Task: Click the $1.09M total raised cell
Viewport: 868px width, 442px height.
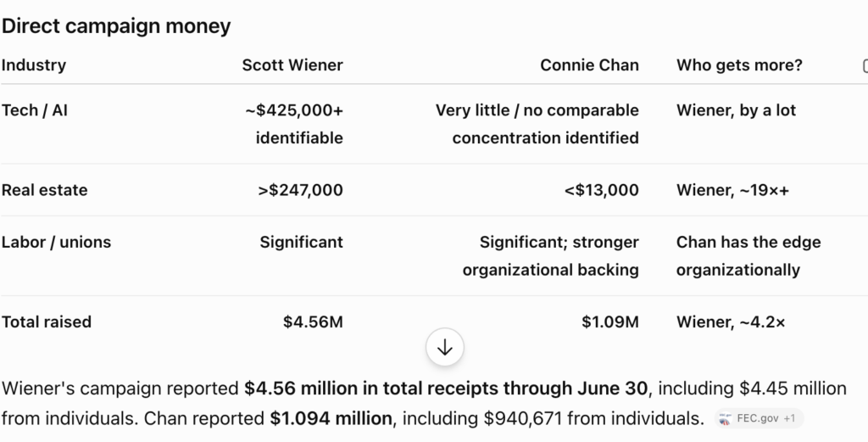Action: pyautogui.click(x=610, y=322)
